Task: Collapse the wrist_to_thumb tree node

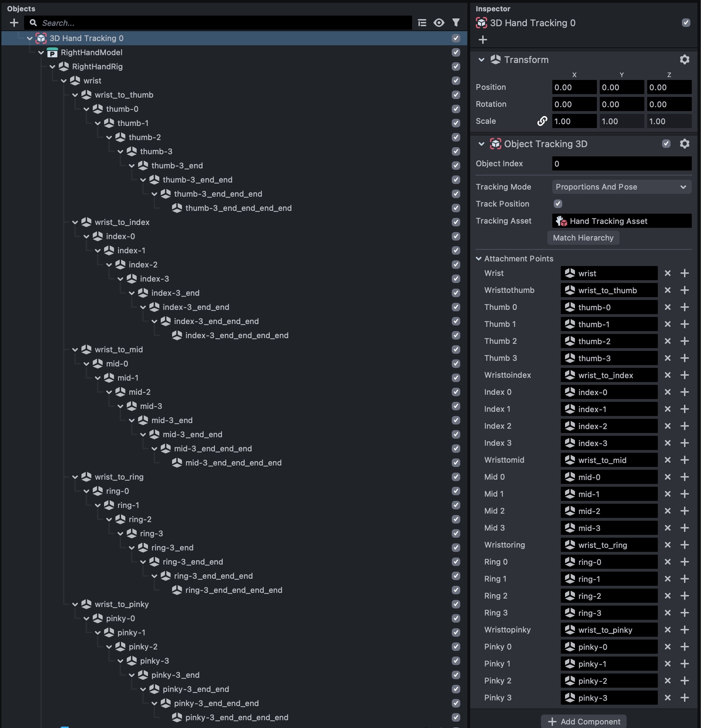Action: tap(75, 95)
